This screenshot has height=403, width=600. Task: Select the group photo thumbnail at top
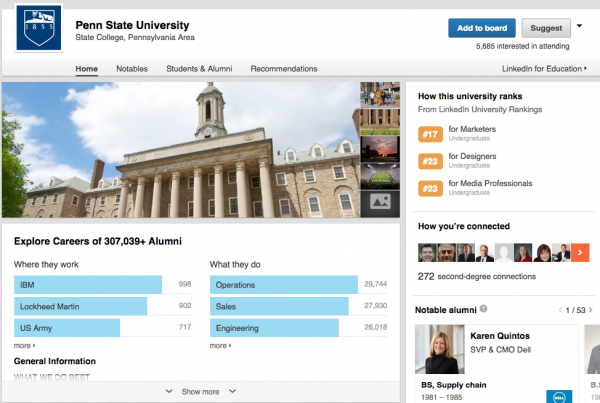(380, 95)
